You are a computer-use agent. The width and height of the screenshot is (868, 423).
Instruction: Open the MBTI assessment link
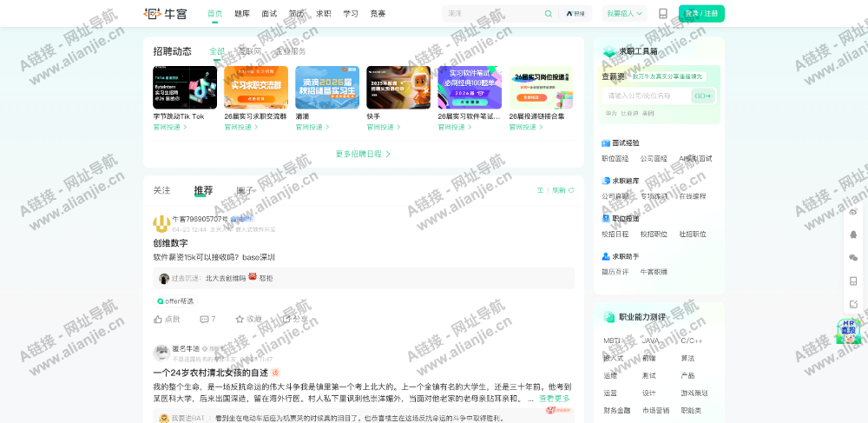coord(612,340)
